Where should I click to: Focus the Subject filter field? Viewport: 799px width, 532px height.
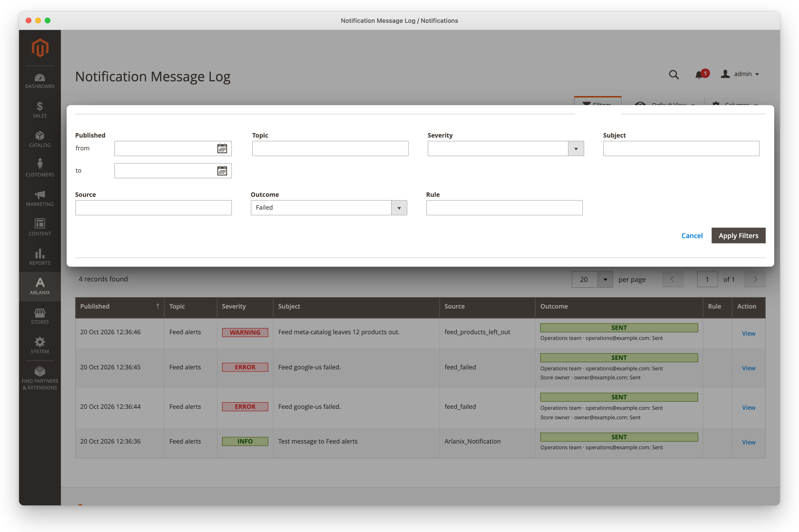[681, 149]
